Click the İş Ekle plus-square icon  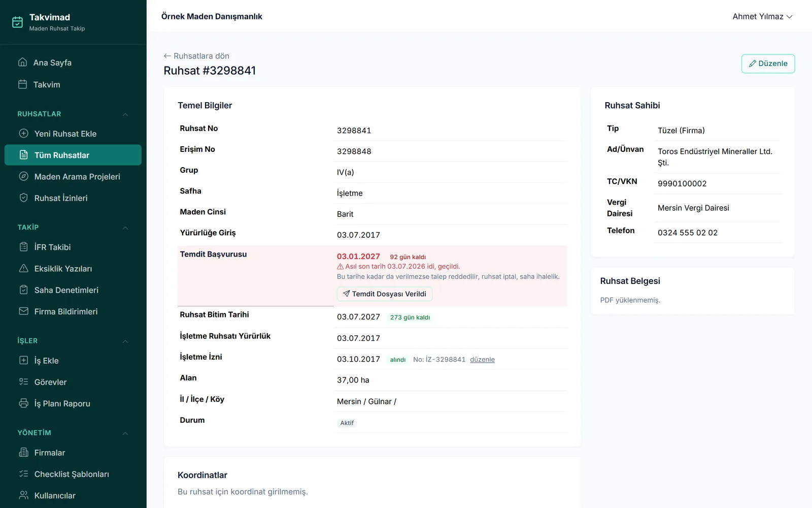point(23,360)
